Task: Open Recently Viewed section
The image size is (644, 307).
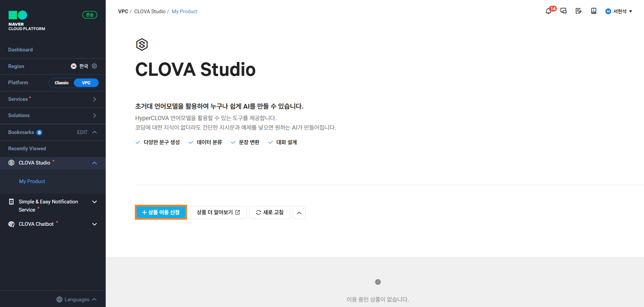Action: tap(27, 149)
